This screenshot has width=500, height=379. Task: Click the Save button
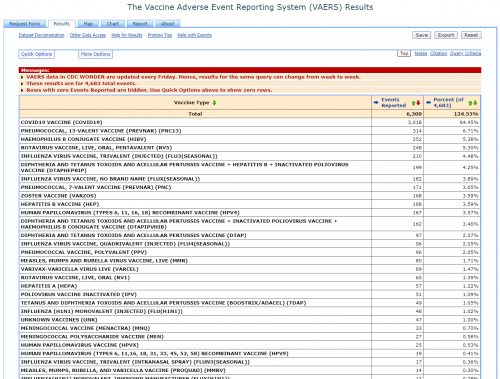421,35
